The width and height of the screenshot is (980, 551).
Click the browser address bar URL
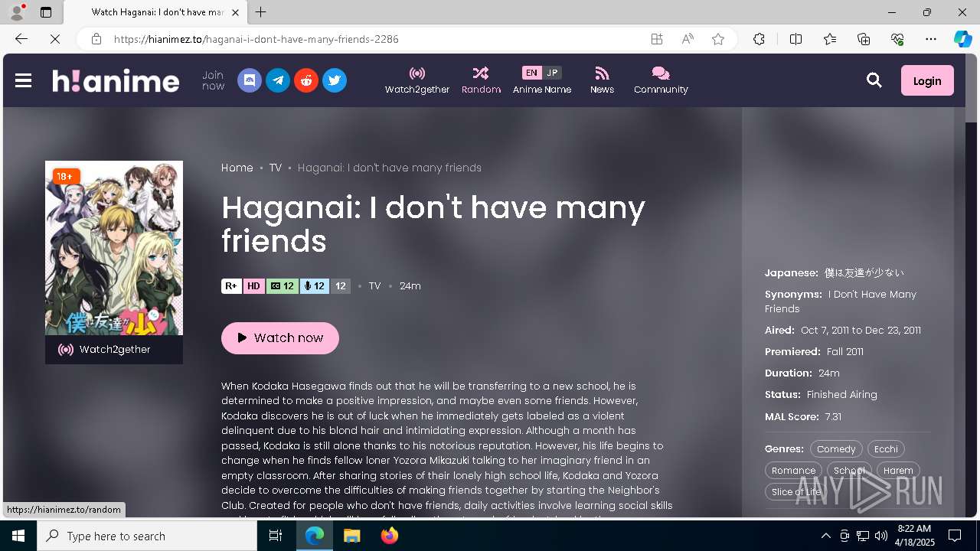pos(256,39)
